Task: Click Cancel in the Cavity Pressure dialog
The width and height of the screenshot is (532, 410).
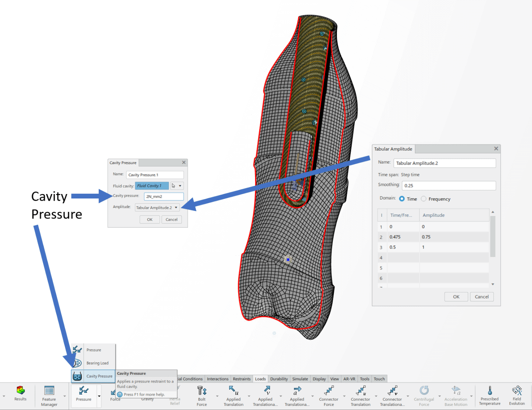Action: [172, 220]
